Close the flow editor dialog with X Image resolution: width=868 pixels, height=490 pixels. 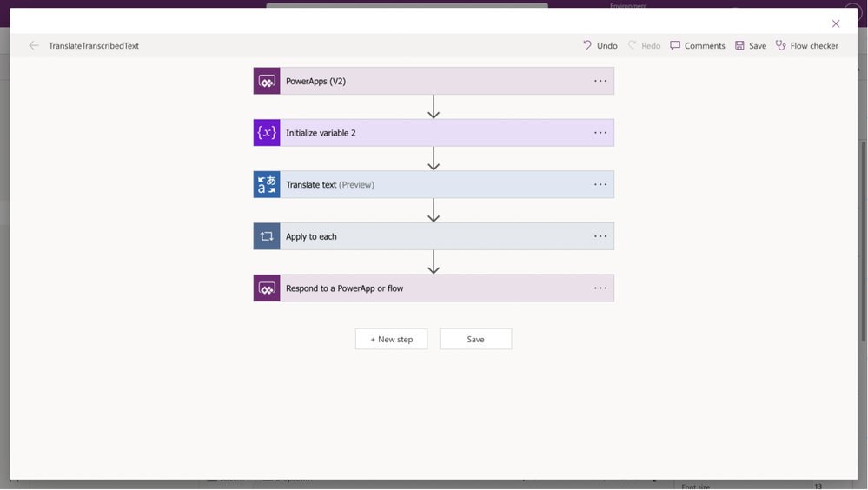[836, 23]
